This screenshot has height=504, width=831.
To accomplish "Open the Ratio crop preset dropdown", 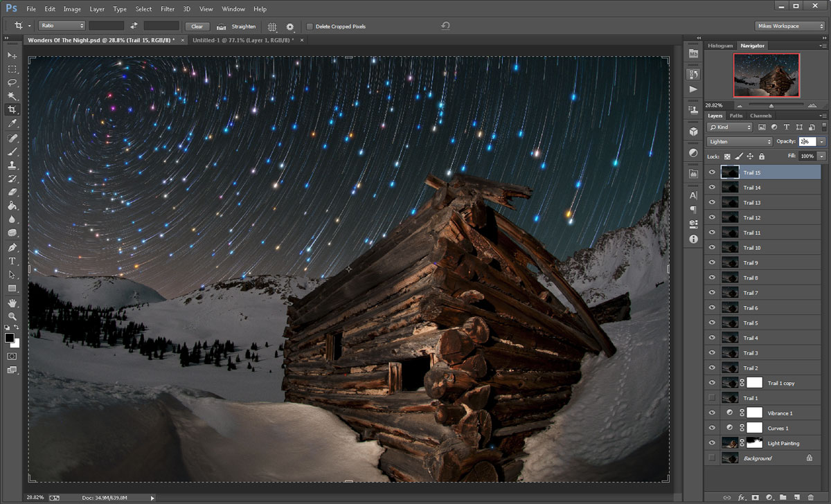I will point(62,26).
